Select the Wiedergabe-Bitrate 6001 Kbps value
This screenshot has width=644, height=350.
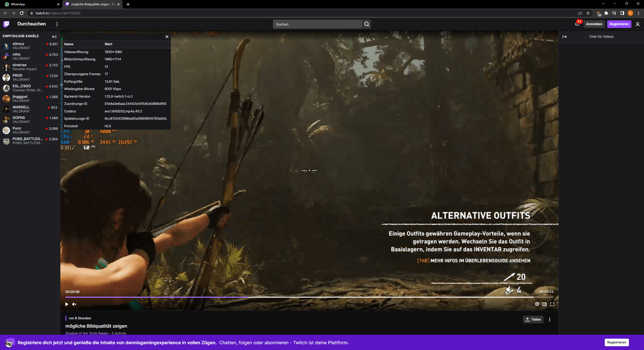point(113,89)
